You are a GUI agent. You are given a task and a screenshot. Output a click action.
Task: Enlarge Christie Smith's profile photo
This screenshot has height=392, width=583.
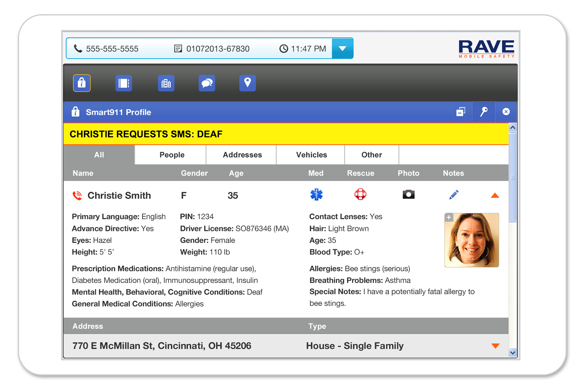click(x=449, y=217)
